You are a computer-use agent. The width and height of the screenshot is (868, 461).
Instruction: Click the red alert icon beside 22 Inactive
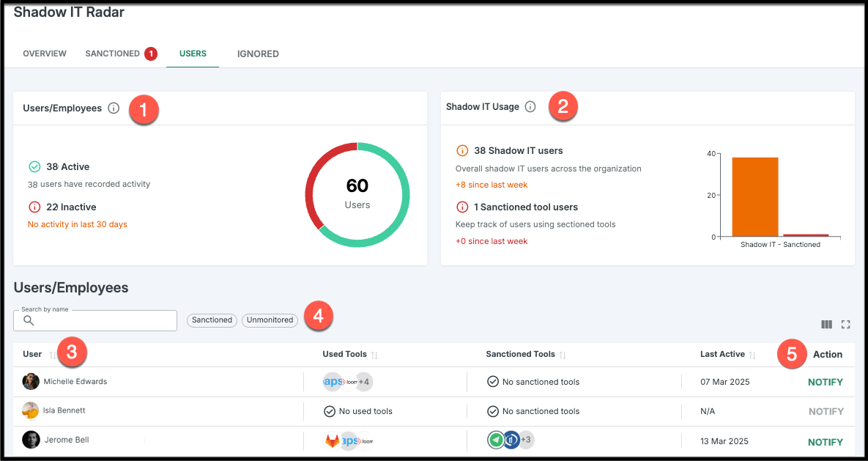point(34,207)
